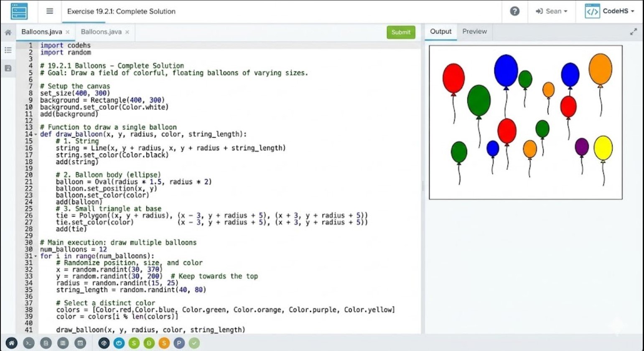Screen dimensions: 644x351
Task: Expand the output panel to fullscreen
Action: coord(634,32)
